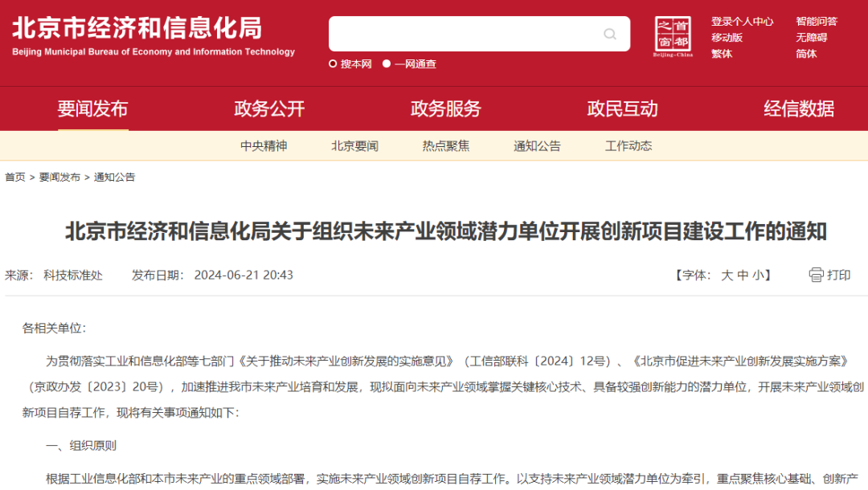Open 登录个人中心 link
This screenshot has height=490, width=868.
click(x=743, y=22)
